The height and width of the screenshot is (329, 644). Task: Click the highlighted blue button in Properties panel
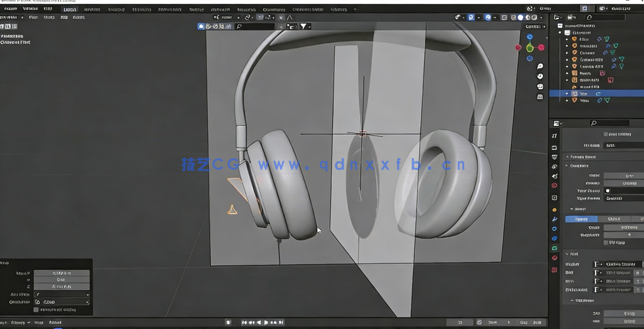(x=581, y=219)
